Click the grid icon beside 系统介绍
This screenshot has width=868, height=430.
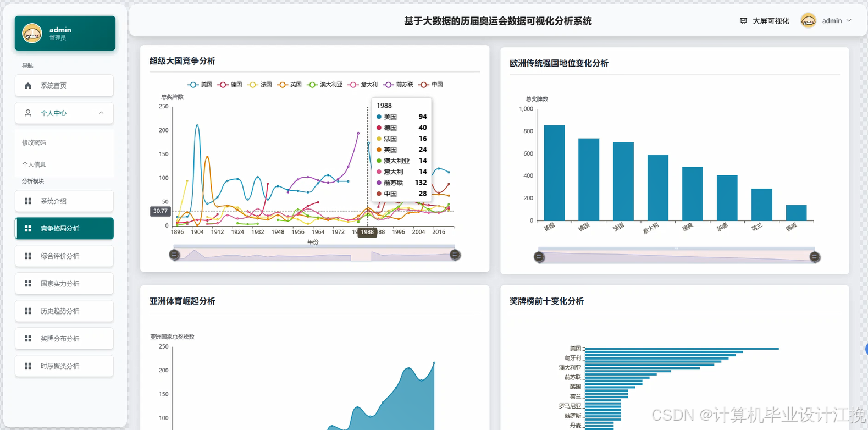(28, 201)
